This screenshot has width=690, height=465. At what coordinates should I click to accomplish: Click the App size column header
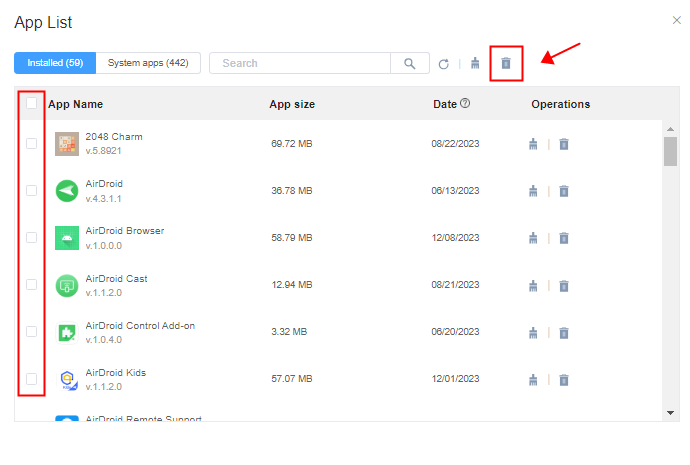click(292, 104)
